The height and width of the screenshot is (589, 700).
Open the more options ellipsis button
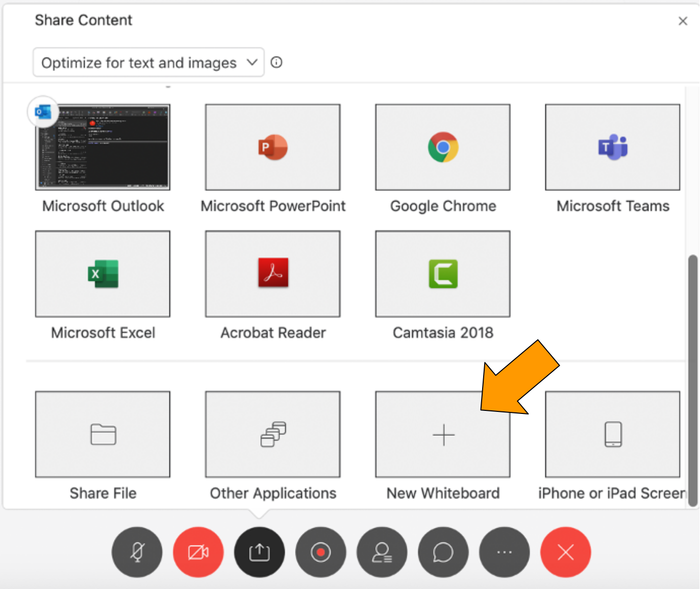pos(505,552)
